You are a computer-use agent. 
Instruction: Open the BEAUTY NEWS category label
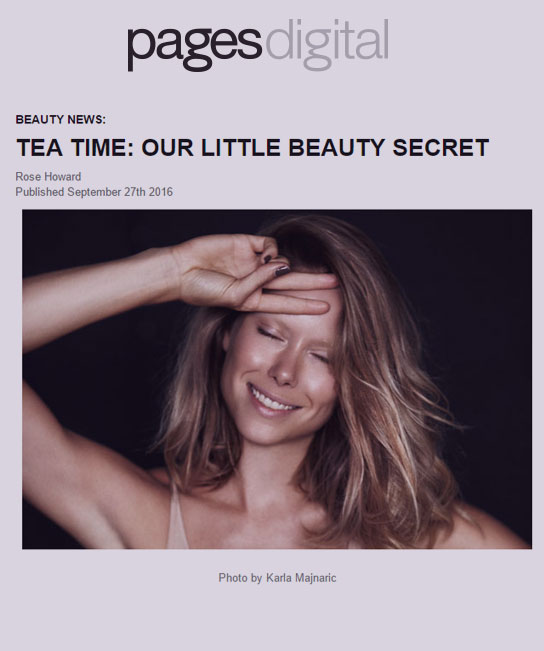61,120
